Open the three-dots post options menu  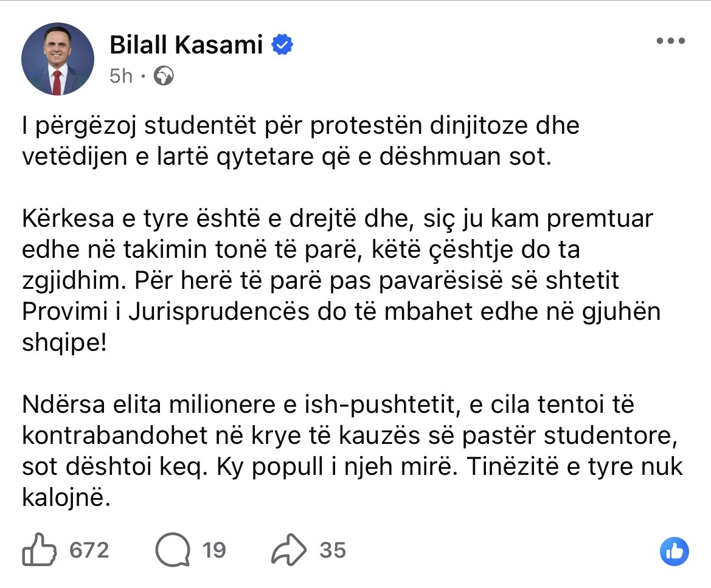click(671, 42)
